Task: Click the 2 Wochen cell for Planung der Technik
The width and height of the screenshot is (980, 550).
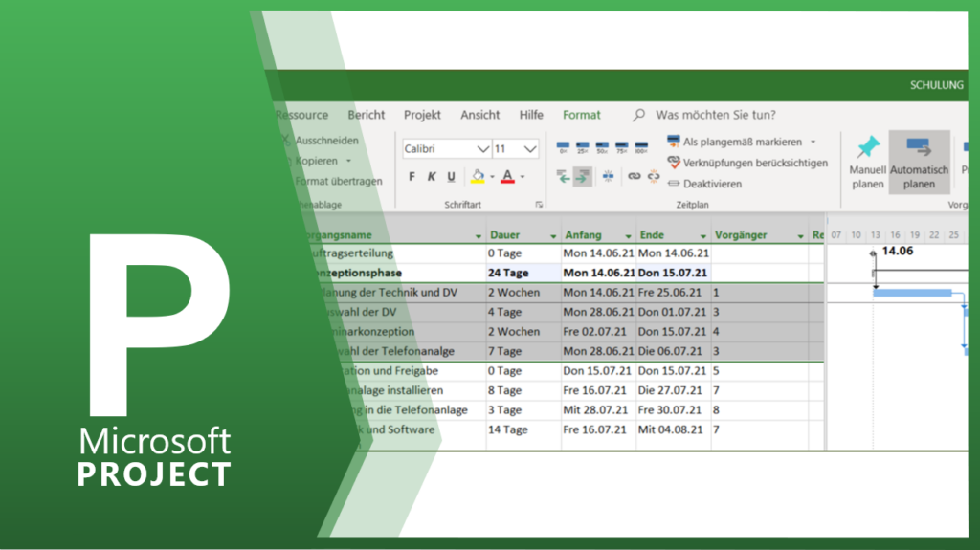Action: click(523, 293)
